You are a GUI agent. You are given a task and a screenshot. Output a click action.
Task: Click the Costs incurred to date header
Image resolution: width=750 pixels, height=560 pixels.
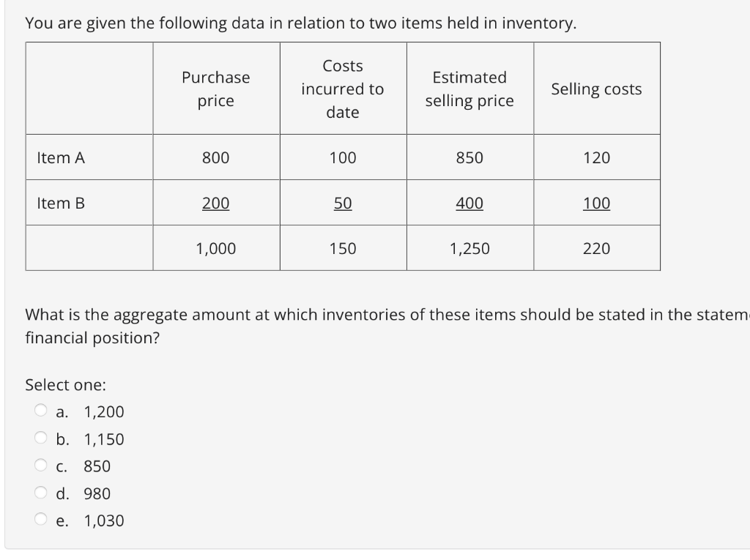(343, 89)
